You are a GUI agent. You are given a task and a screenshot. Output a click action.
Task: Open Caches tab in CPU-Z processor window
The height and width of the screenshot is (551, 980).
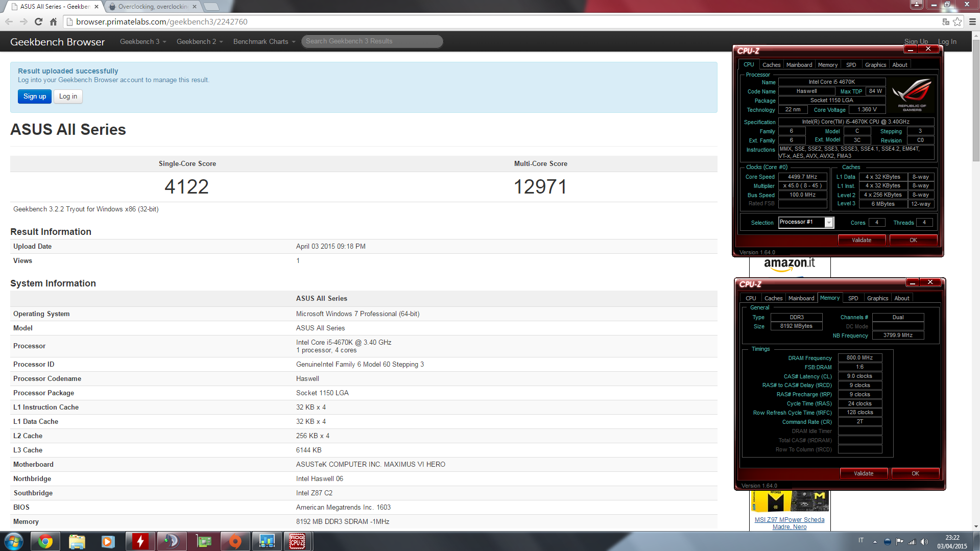(x=771, y=65)
